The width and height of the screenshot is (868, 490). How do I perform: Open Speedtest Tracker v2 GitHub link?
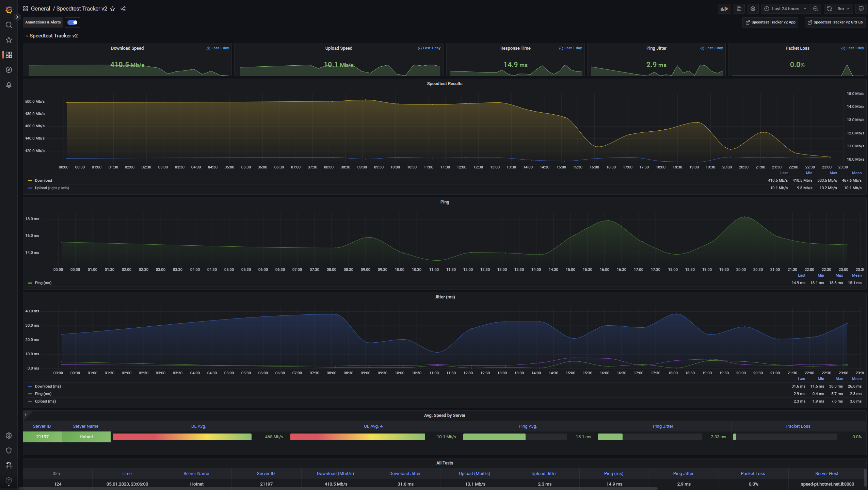(835, 22)
